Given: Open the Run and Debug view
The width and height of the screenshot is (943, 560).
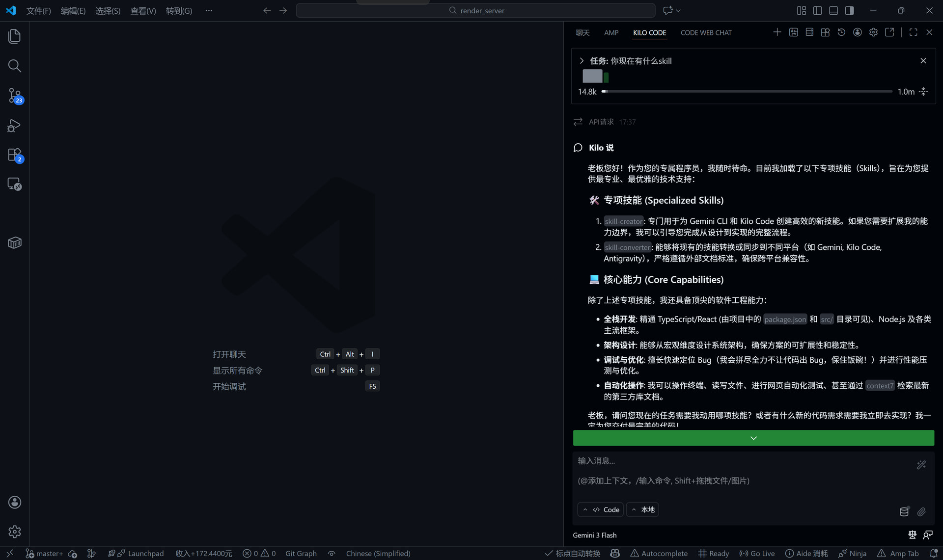Looking at the screenshot, I should 14,126.
